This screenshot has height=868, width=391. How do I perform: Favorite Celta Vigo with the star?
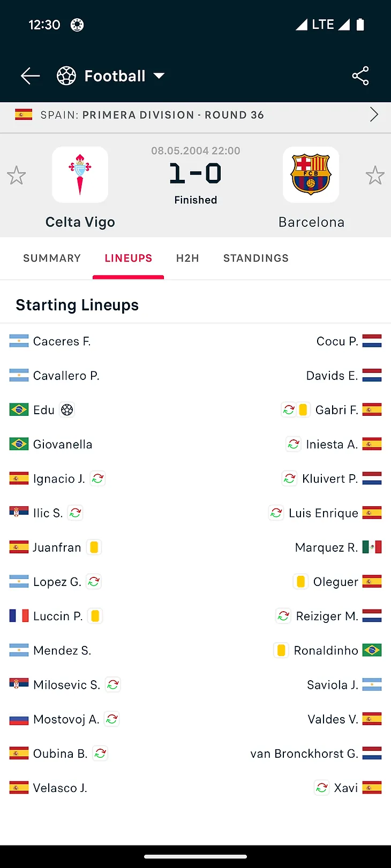tap(16, 176)
